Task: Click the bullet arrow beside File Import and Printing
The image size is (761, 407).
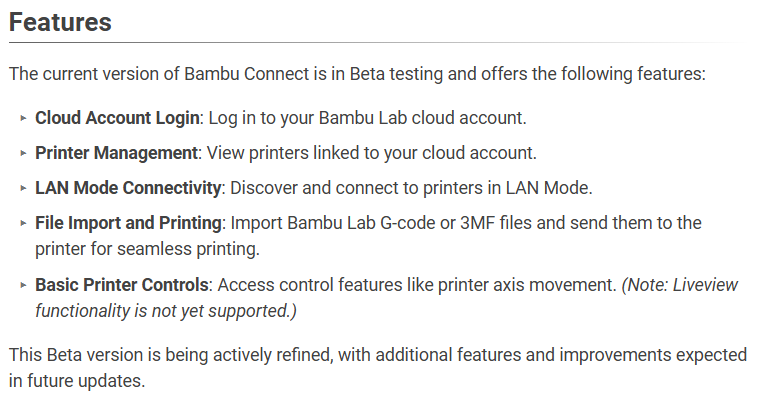Action: click(x=23, y=223)
